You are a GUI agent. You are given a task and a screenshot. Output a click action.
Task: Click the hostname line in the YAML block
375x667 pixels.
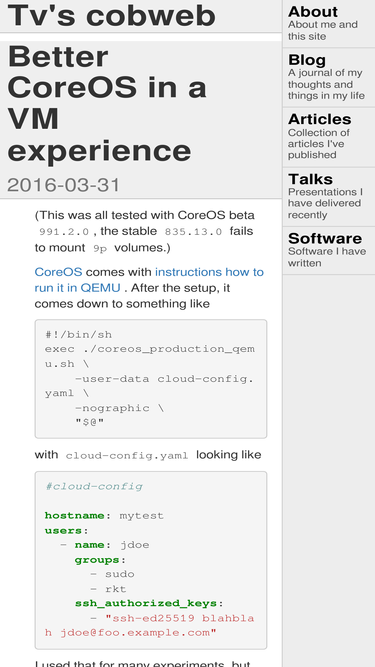(x=104, y=516)
